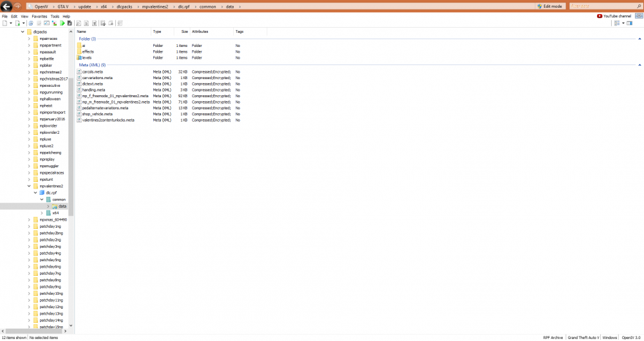Open the View menu
Viewport: 644px width, 341px height.
(24, 17)
